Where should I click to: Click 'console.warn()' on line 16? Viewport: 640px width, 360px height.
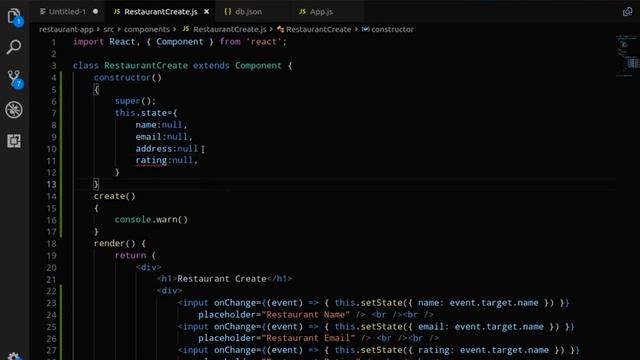(x=151, y=220)
